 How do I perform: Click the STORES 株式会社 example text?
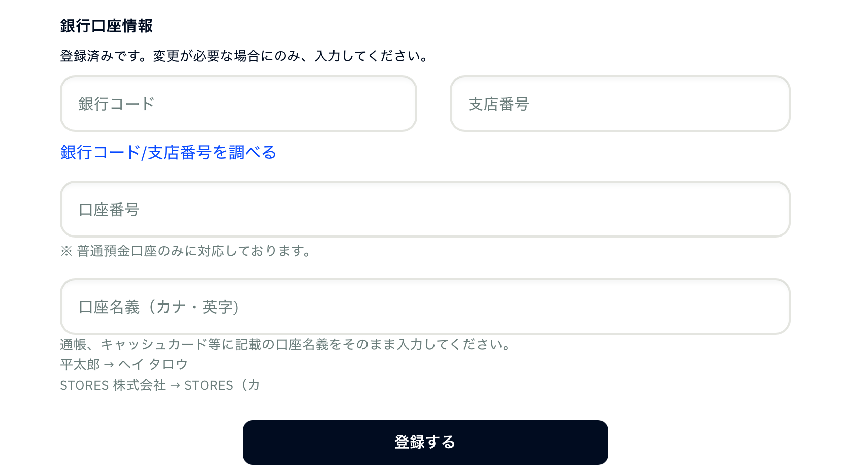point(113,385)
